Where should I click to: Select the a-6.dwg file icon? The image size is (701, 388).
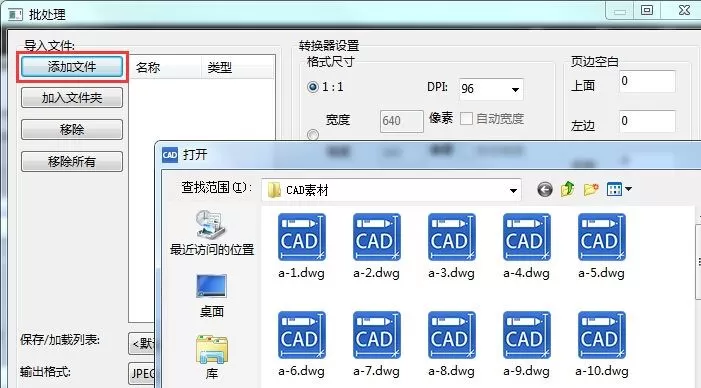pos(302,335)
